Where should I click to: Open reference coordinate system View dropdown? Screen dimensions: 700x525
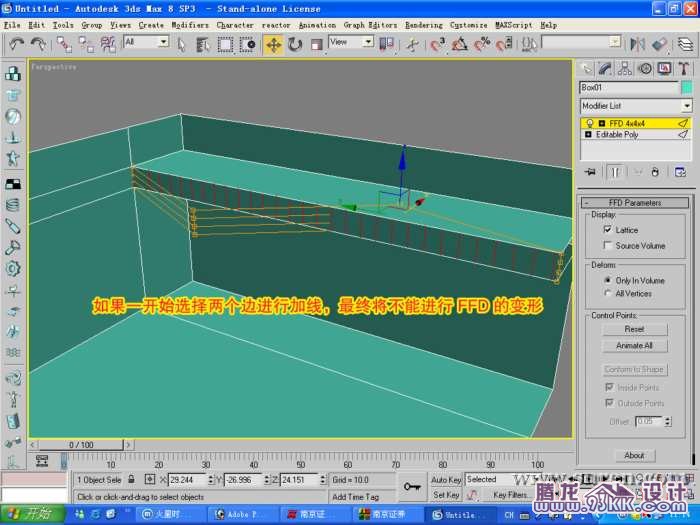click(x=368, y=42)
